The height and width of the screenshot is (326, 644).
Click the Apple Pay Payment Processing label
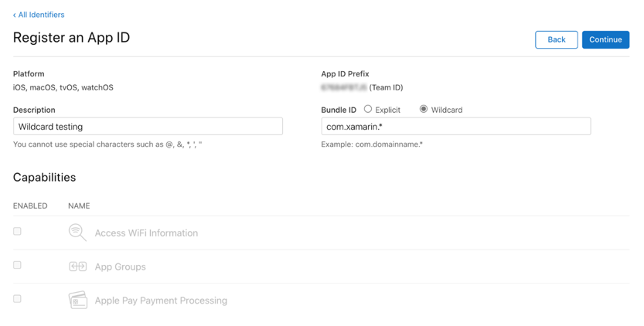161,301
